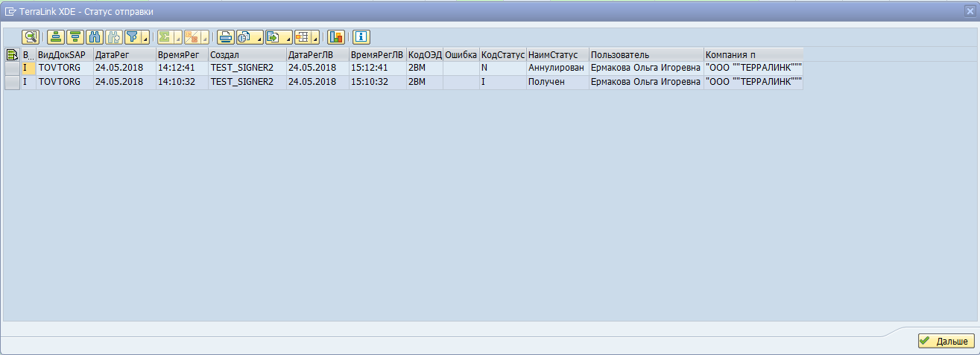The width and height of the screenshot is (980, 355).
Task: Click the Export spreadsheet icon
Action: 273,36
